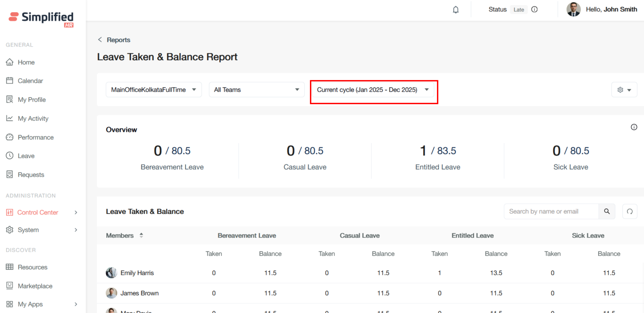
Task: Sort the table by Members column
Action: pyautogui.click(x=141, y=235)
